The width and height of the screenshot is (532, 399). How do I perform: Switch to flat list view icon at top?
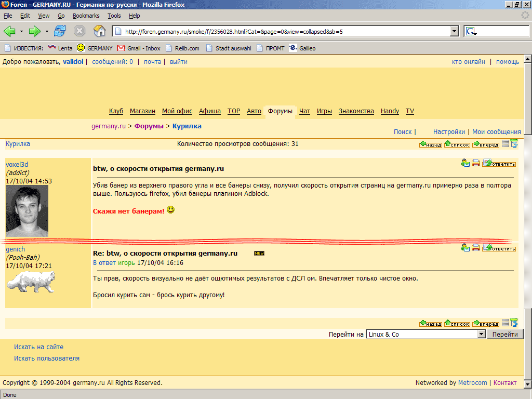[506, 144]
